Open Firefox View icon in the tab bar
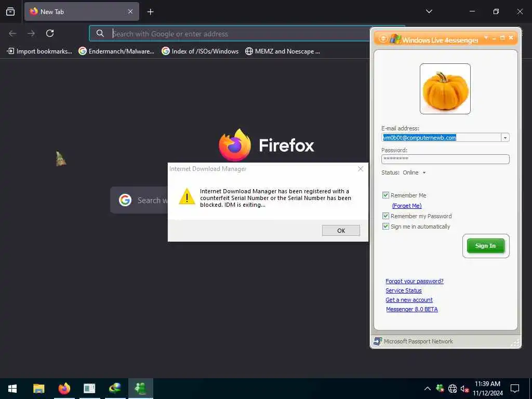The image size is (532, 399). pyautogui.click(x=10, y=12)
